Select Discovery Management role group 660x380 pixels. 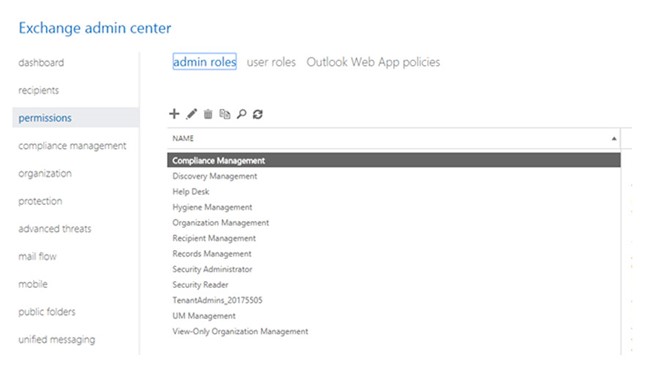(x=394, y=176)
